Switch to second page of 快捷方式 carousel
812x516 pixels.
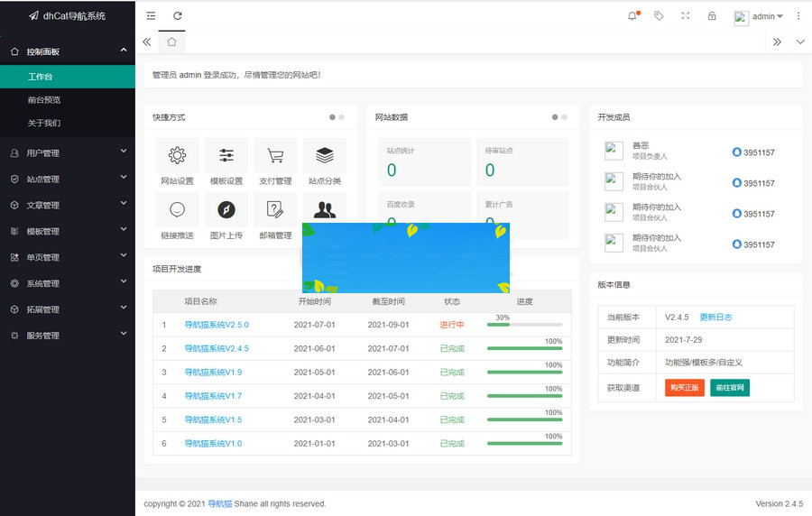coord(341,117)
